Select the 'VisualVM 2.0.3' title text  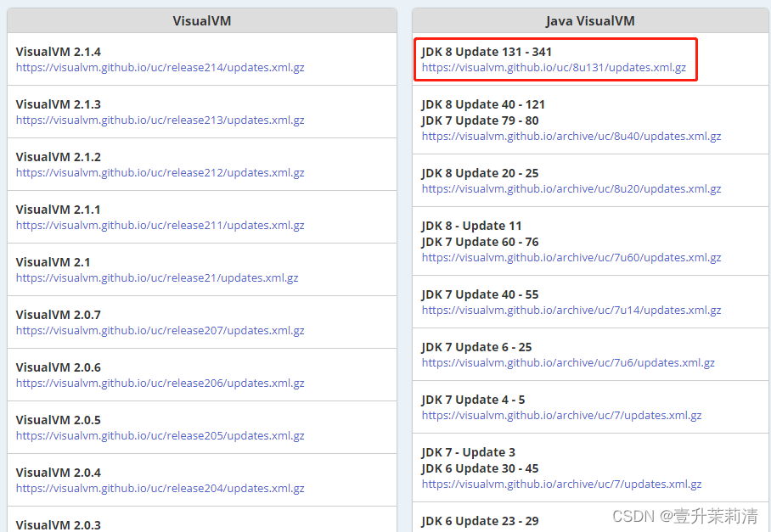coord(58,524)
